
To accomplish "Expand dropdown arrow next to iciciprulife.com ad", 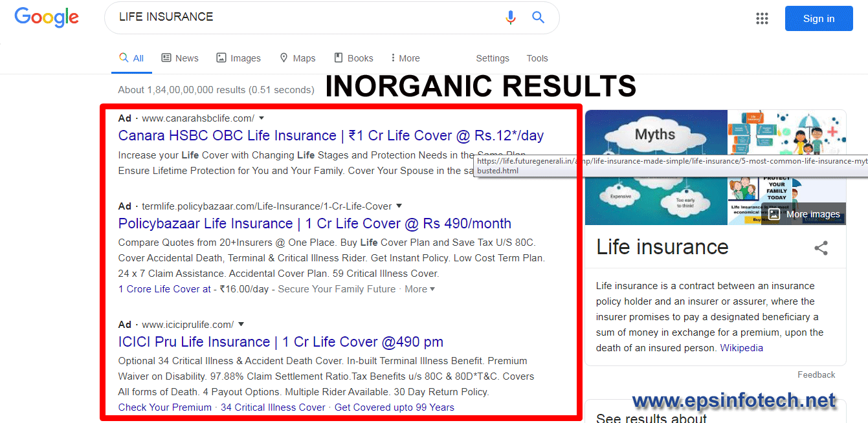I will pyautogui.click(x=241, y=325).
